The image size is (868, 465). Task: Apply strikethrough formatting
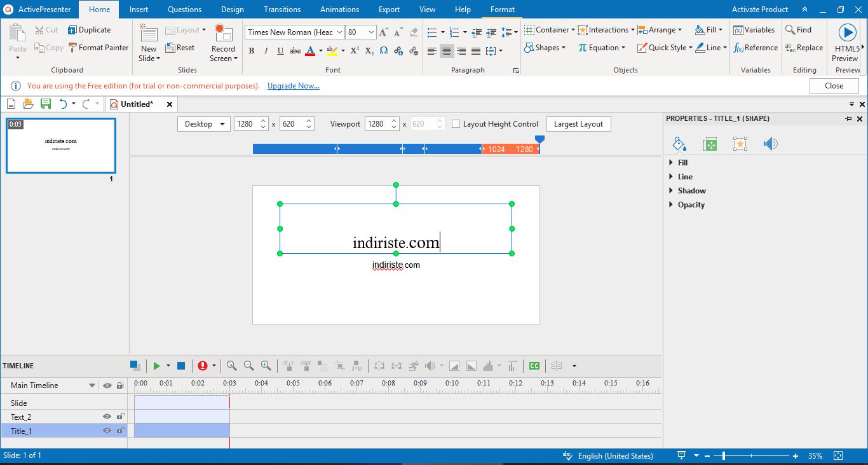(x=295, y=51)
